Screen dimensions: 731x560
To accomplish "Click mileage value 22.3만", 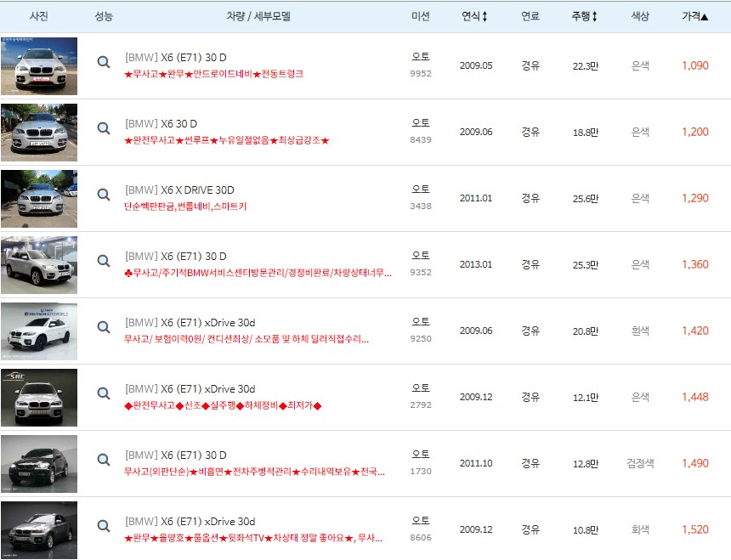I will [x=586, y=66].
